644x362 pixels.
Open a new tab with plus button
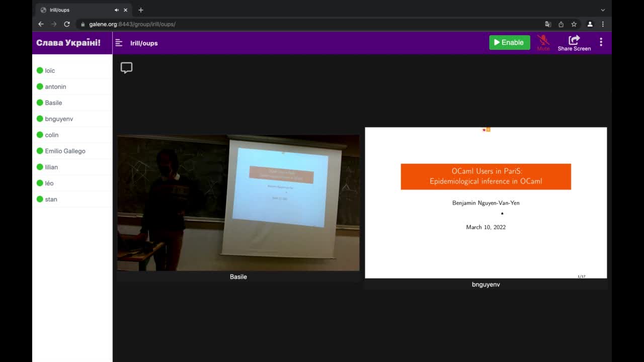tap(141, 10)
